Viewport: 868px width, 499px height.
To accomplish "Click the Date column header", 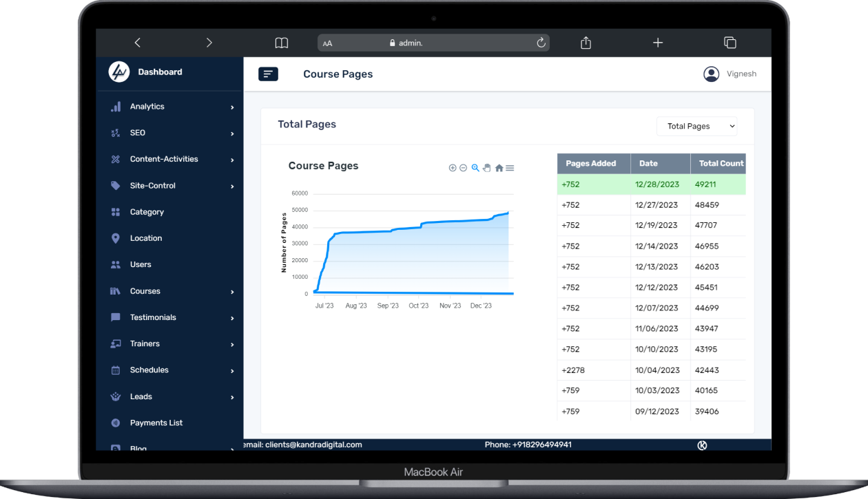I will (x=661, y=164).
